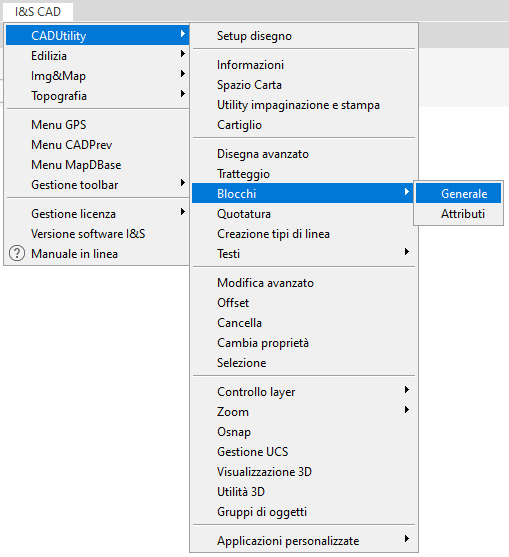Choose Modifica avanzato
Screen dimensions: 509x557
pos(303,283)
